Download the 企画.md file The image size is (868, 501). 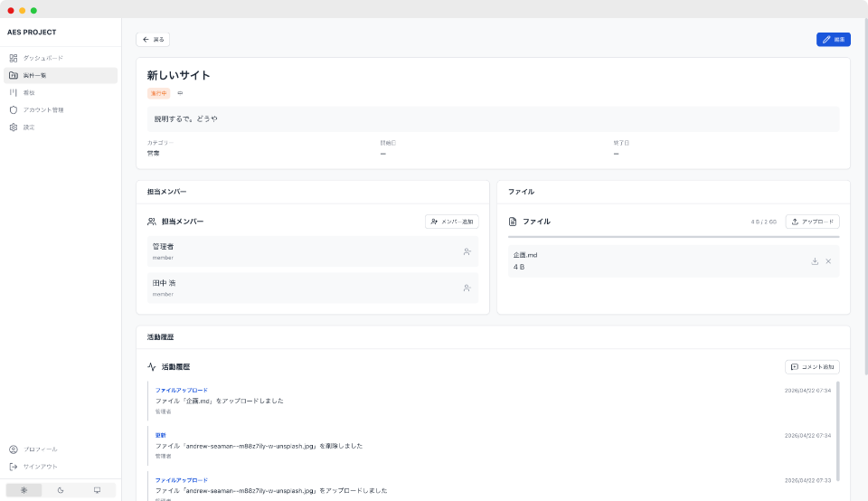point(815,261)
